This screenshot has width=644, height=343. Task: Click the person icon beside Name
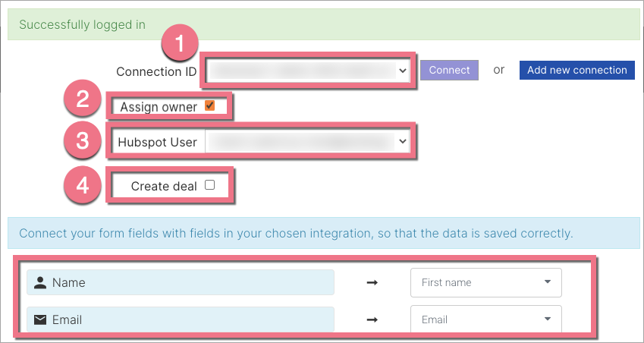click(39, 282)
